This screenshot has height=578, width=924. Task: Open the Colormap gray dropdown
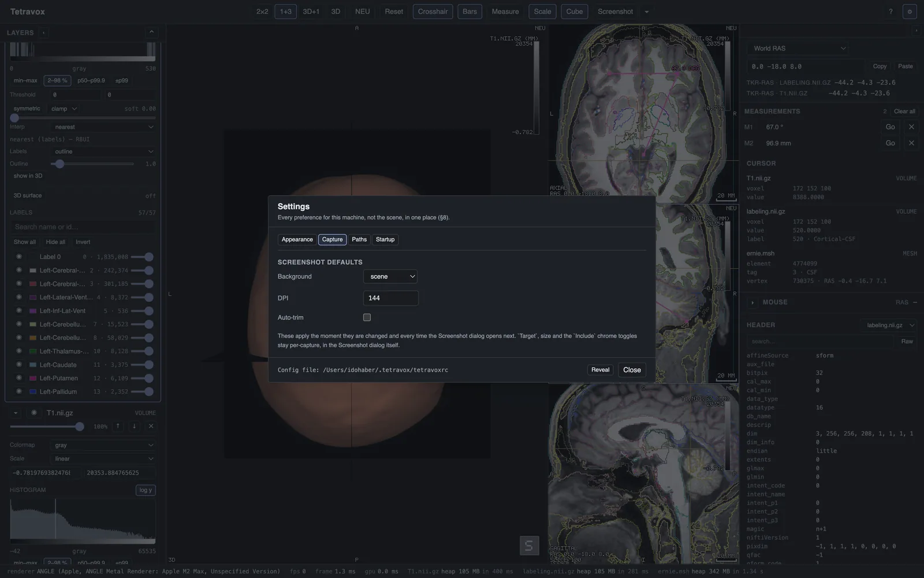point(104,445)
